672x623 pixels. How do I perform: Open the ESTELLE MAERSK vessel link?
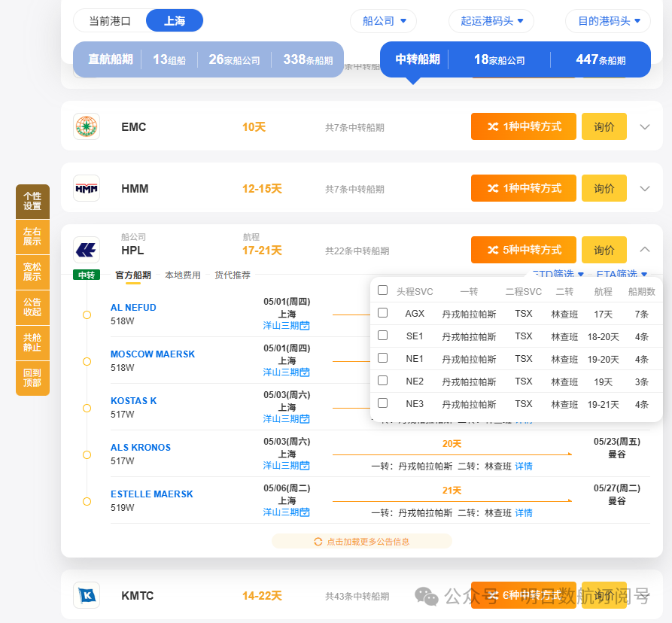[152, 494]
